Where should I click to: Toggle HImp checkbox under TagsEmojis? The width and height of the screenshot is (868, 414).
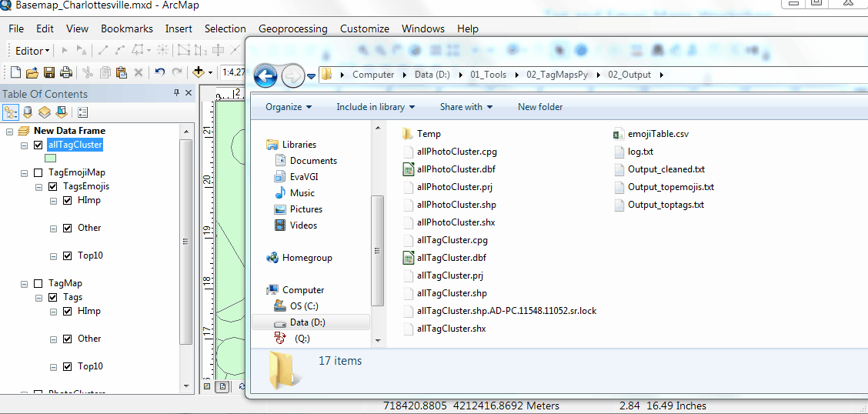click(68, 200)
